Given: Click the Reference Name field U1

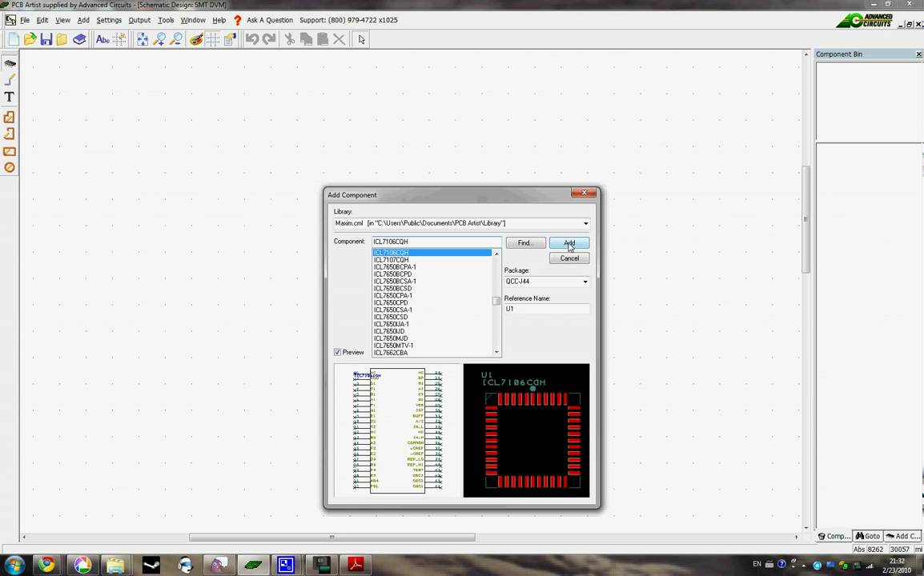Looking at the screenshot, I should pos(546,309).
